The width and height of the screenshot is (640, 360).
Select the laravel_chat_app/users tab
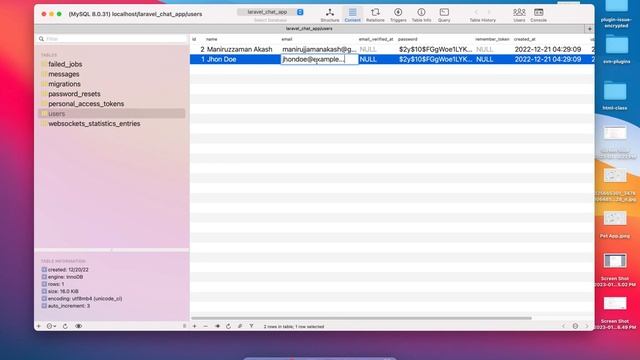(309, 29)
